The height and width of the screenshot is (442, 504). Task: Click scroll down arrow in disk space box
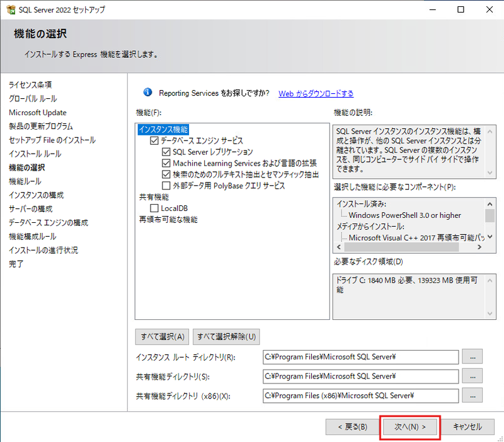pos(490,314)
